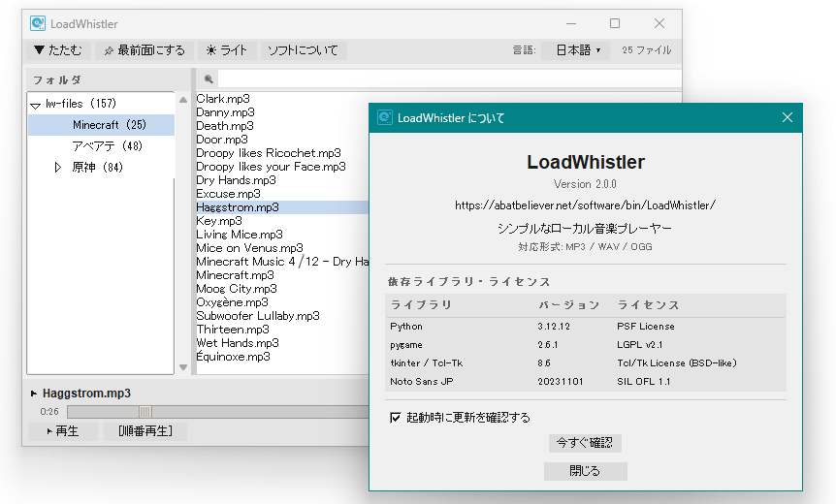Uncheck 起動時に更新を確認する checkbox
The image size is (836, 504).
(395, 418)
